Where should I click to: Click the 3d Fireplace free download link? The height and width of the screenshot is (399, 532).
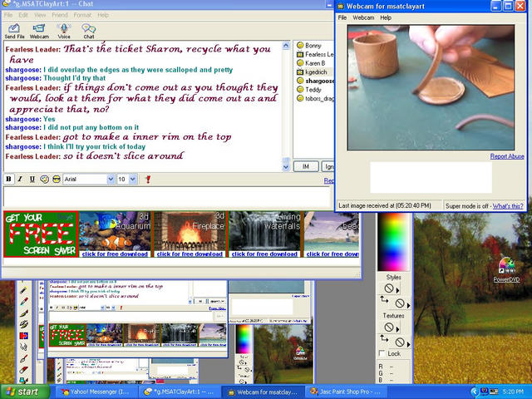190,254
